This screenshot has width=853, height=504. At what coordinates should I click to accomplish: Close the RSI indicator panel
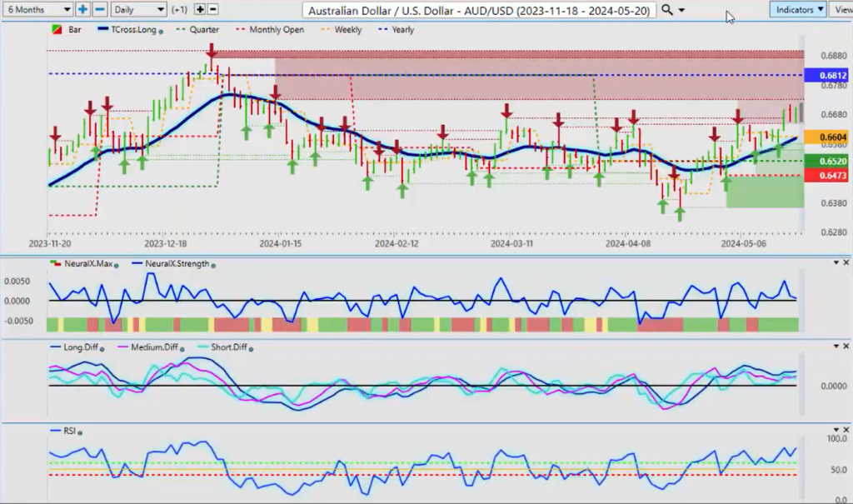pos(846,430)
